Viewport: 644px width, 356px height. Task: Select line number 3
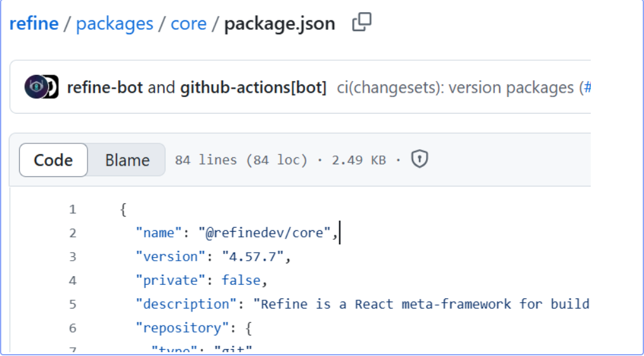[73, 257]
